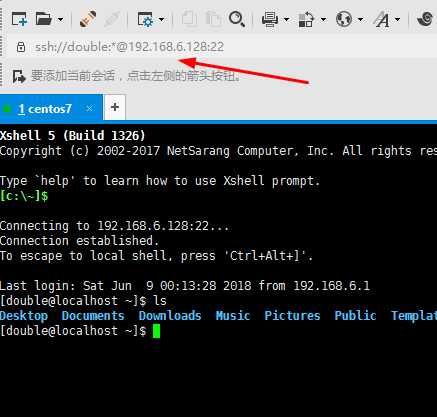The width and height of the screenshot is (437, 417).
Task: Add a new tab with plus button
Action: 115,107
